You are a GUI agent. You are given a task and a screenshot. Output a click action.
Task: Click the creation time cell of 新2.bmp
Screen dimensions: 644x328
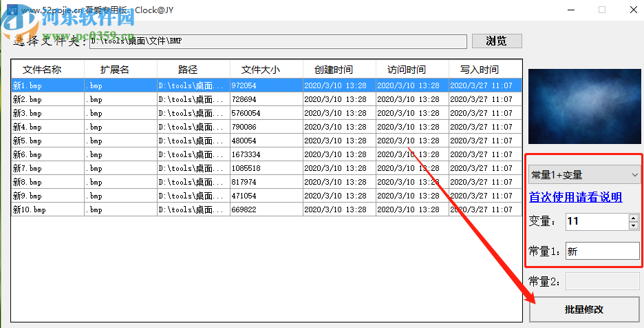339,99
